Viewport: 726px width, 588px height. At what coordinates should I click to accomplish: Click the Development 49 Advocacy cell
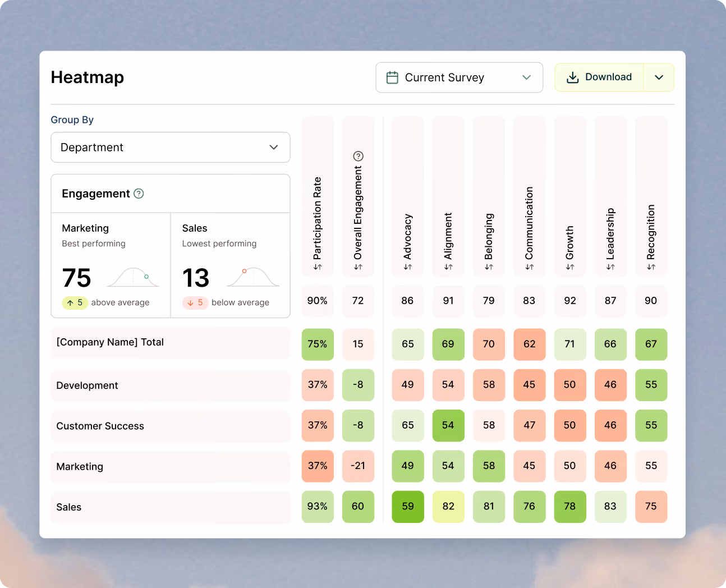[x=408, y=385]
